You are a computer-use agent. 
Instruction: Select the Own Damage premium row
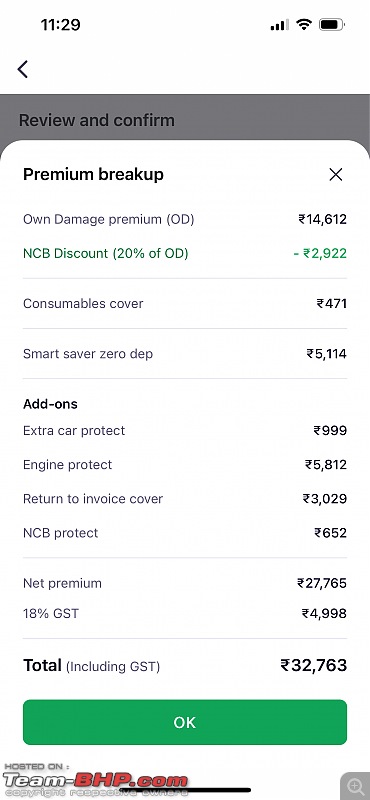(185, 219)
